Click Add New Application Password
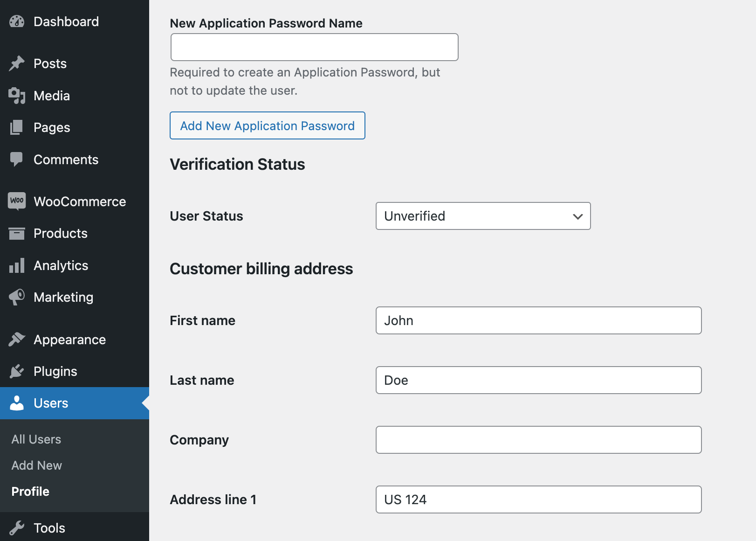Image resolution: width=756 pixels, height=541 pixels. pos(267,125)
